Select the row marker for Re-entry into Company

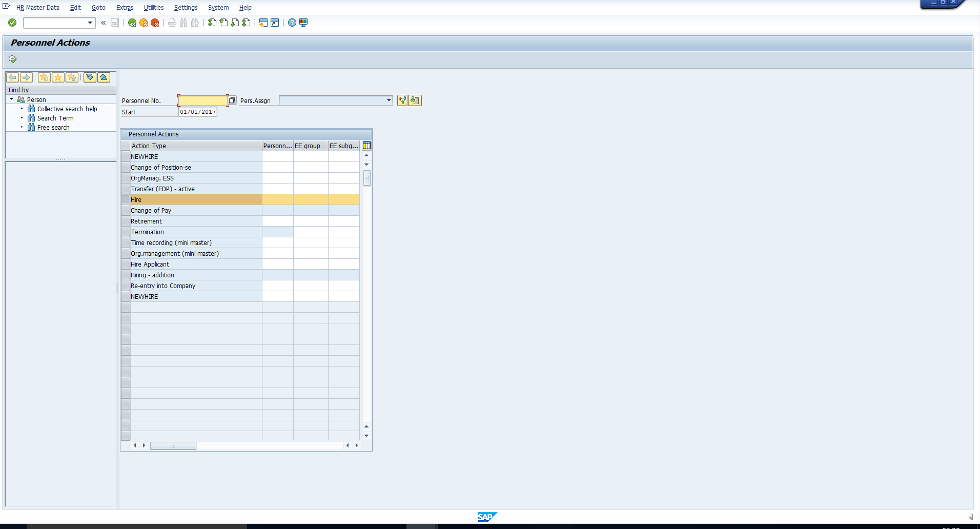coord(126,286)
